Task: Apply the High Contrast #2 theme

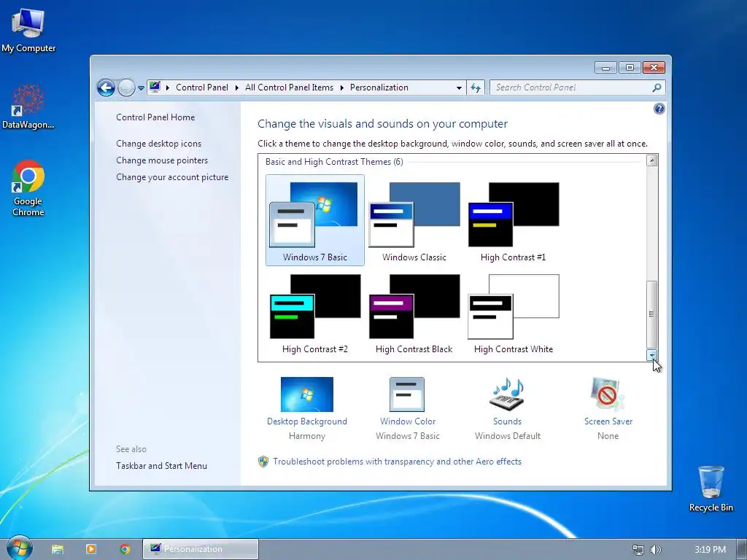Action: pos(315,312)
